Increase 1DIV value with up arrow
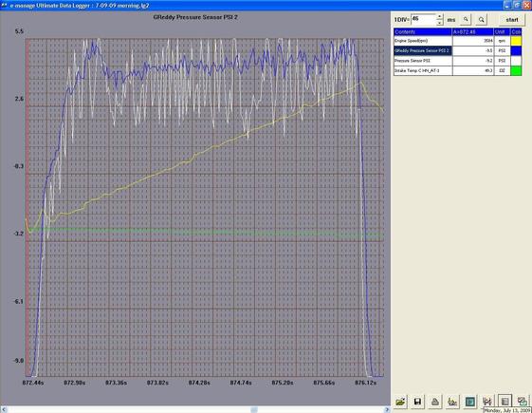Screen dimensions: 532x413 tap(439, 17)
